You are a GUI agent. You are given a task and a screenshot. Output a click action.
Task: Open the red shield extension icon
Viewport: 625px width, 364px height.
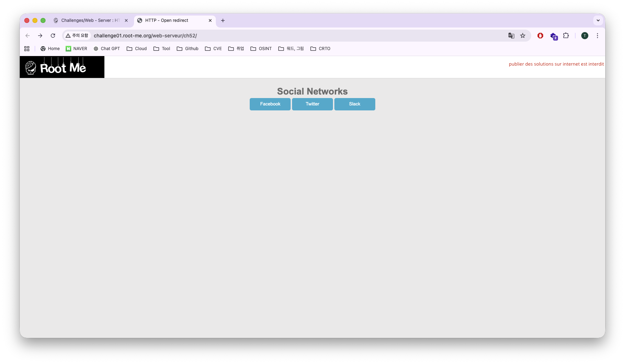(x=540, y=36)
